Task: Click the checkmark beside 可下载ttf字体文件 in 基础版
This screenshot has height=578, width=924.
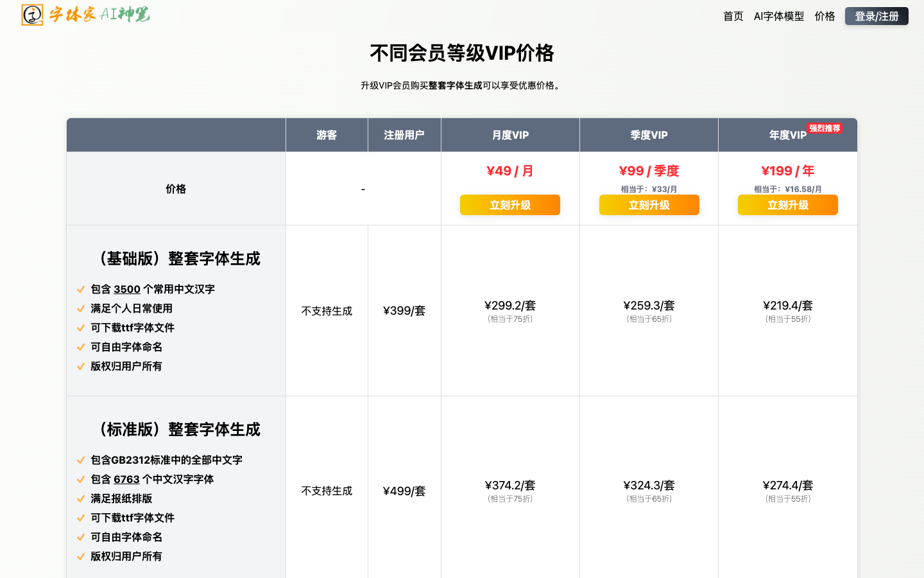Action: 81,328
